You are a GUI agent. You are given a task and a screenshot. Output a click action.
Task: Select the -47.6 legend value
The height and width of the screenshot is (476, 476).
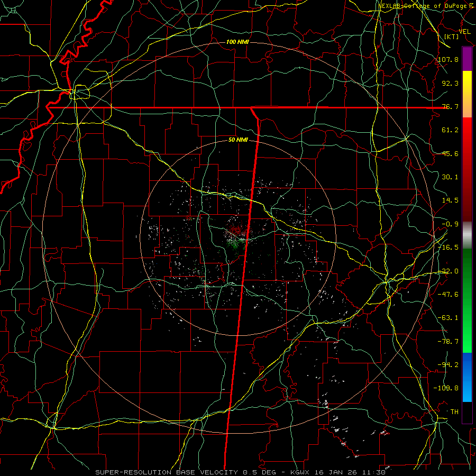pyautogui.click(x=448, y=295)
